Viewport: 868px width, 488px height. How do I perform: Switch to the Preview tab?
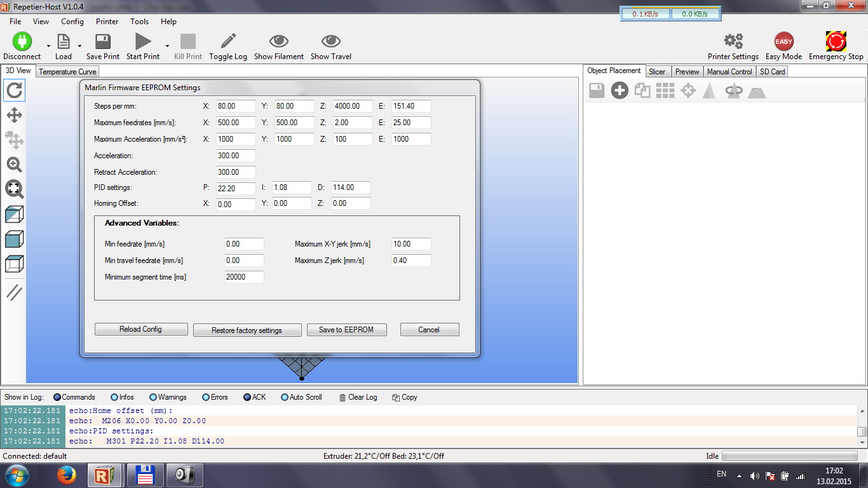687,72
